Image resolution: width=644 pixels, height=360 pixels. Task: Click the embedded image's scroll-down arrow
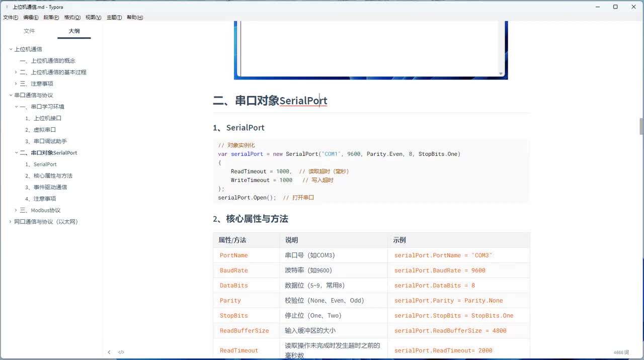tap(501, 74)
